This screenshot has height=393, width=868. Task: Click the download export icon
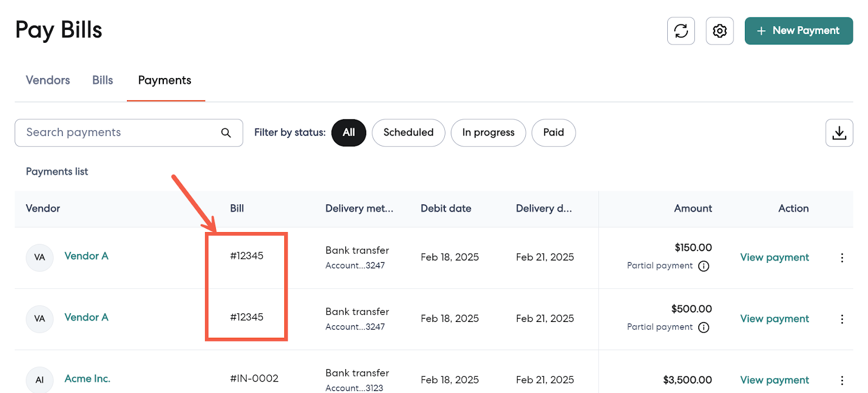pos(839,133)
